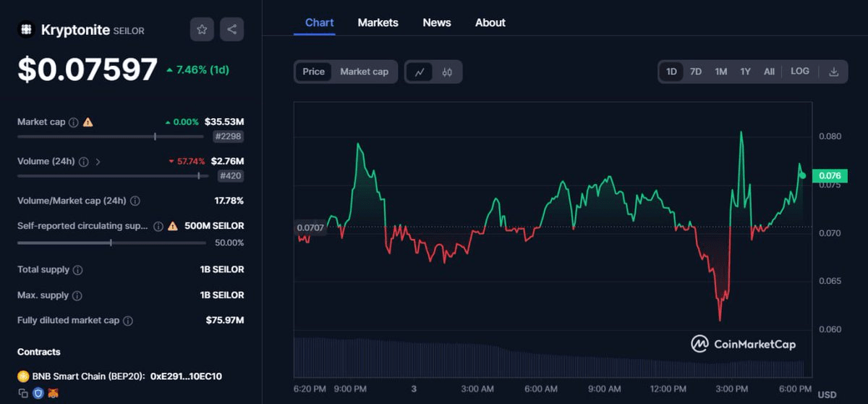Show the 1Y price history

click(x=745, y=72)
